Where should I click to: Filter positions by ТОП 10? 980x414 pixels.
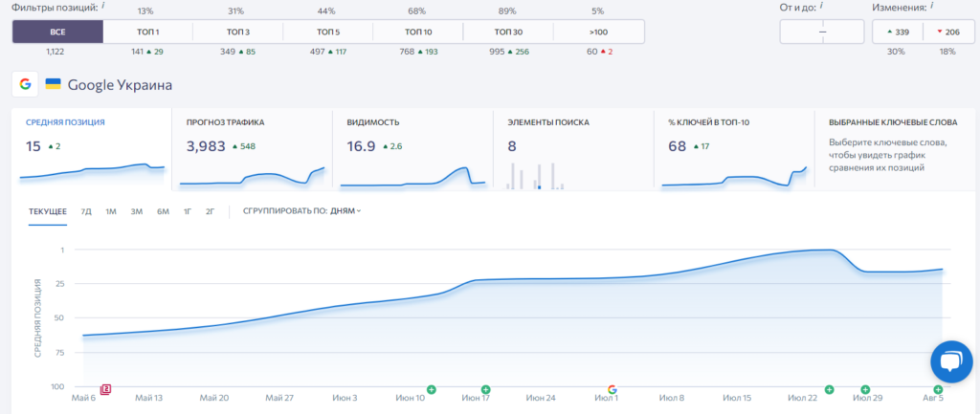tap(417, 32)
